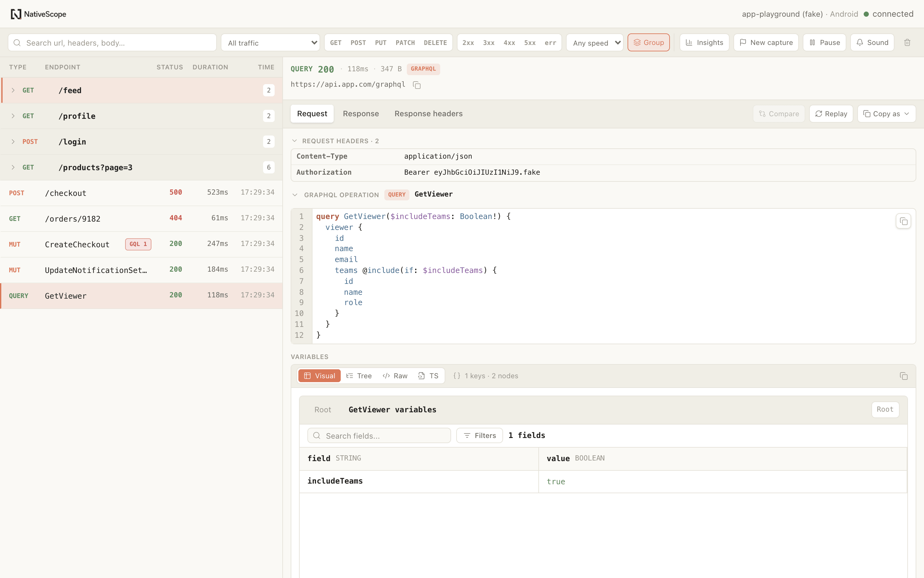
Task: Open the Filters button for fields
Action: tap(480, 435)
